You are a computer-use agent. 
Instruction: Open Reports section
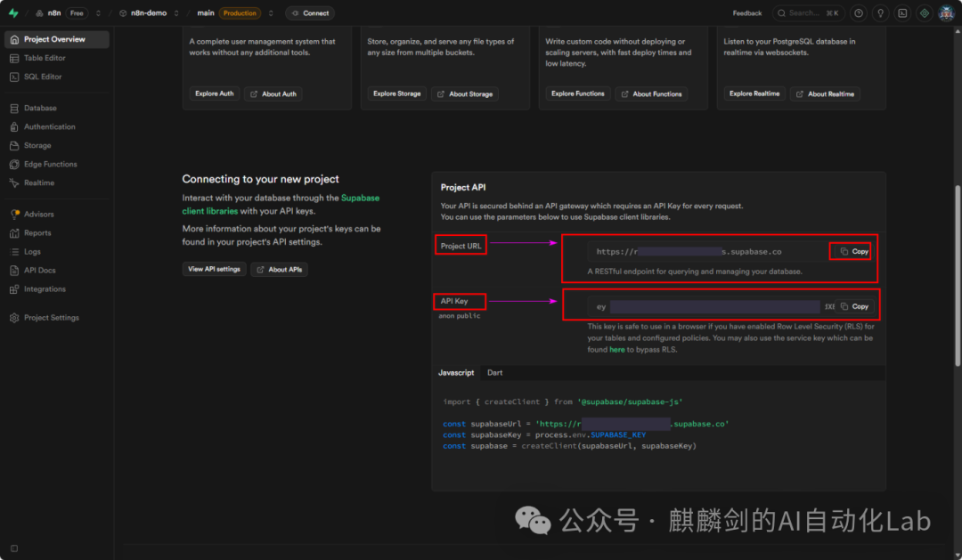(37, 233)
